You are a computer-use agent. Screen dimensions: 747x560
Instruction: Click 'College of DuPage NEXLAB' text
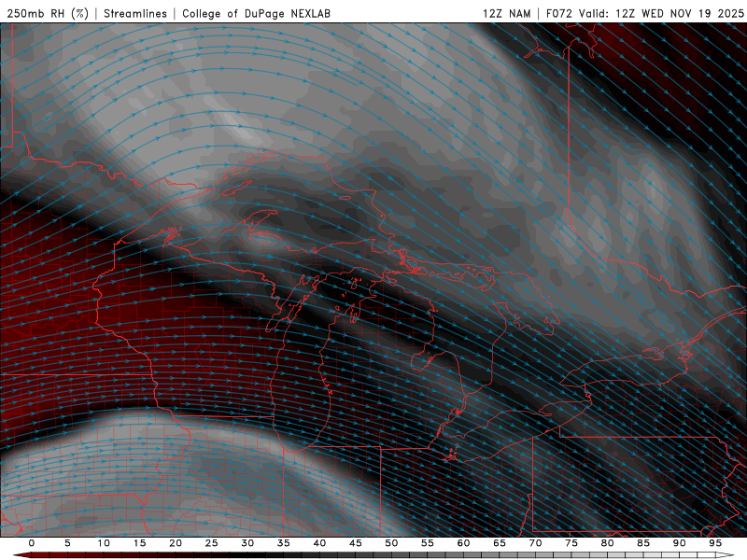pos(256,14)
